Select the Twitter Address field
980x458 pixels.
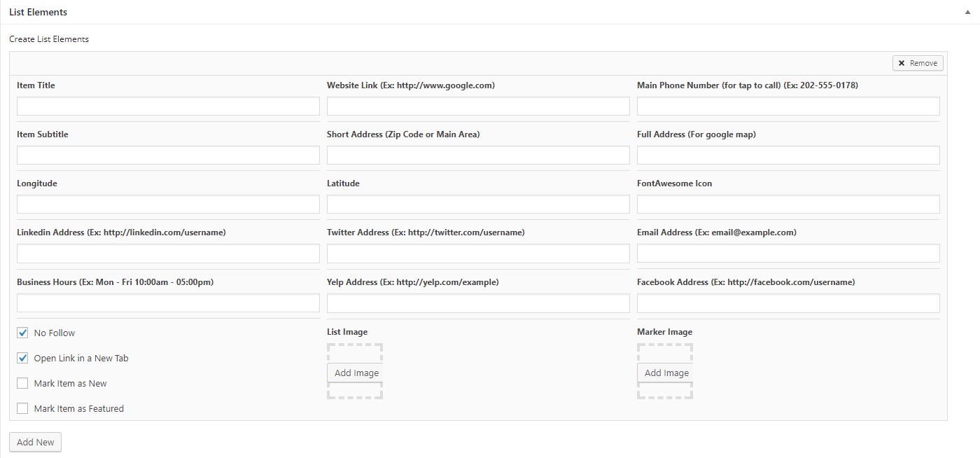(x=478, y=253)
